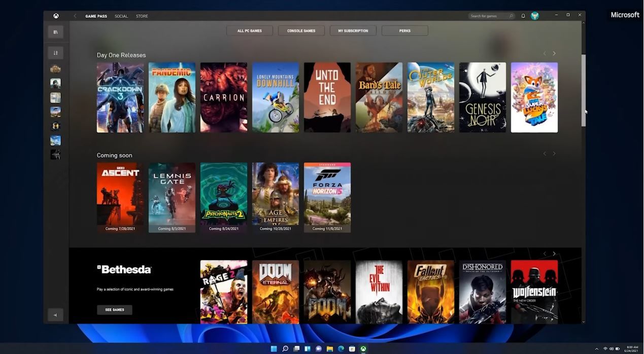Click the vertical scrollbar thumb
Screen dimensions: 644x354
tap(584, 90)
